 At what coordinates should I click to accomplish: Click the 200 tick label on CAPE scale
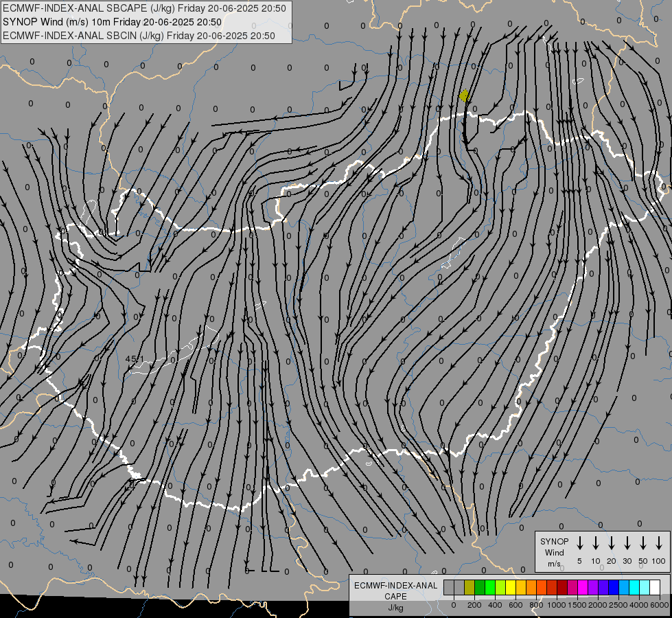point(474,605)
